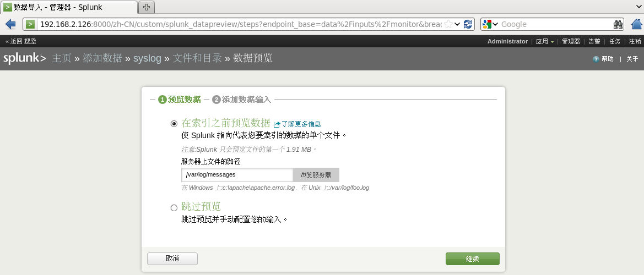644x275 pixels.
Task: Open the tab list dropdown arrow
Action: (x=638, y=7)
